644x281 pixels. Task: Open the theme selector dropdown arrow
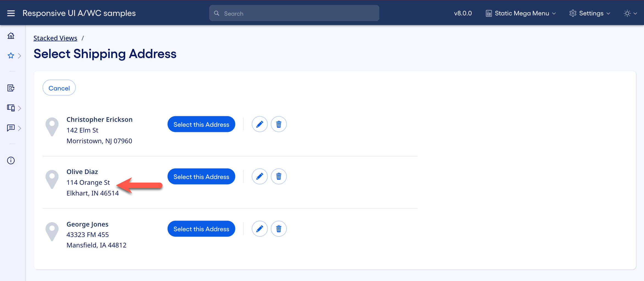tap(635, 13)
